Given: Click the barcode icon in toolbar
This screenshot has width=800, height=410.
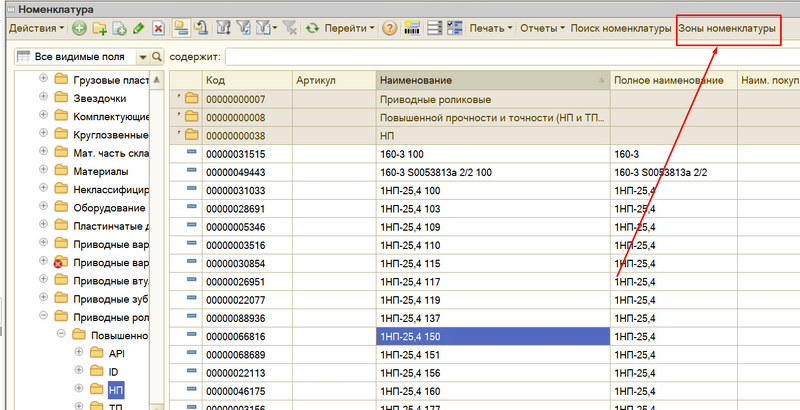Looking at the screenshot, I should click(412, 29).
